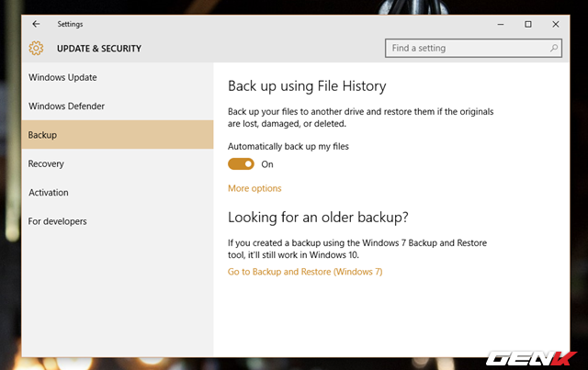Click the On label beside the toggle
This screenshot has height=370, width=588.
click(267, 164)
